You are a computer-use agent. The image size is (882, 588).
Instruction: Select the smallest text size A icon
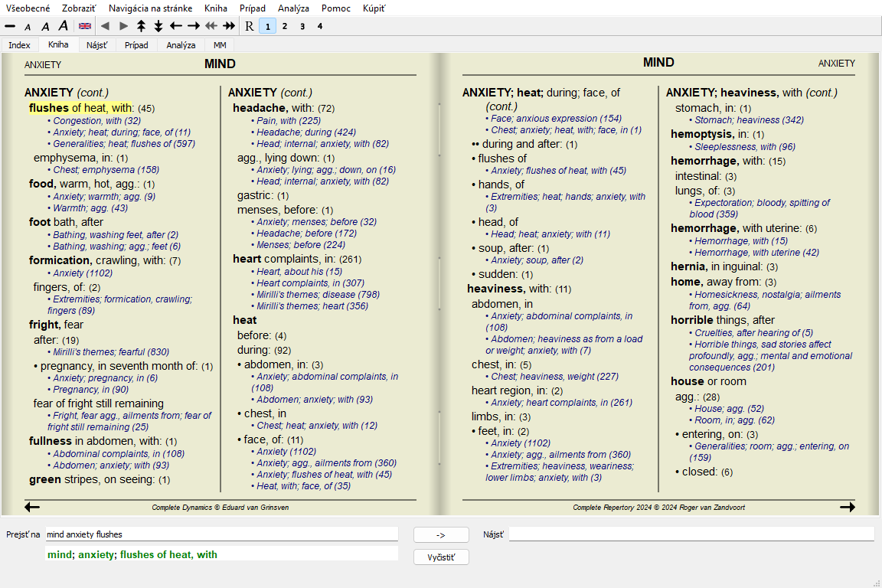pos(28,27)
